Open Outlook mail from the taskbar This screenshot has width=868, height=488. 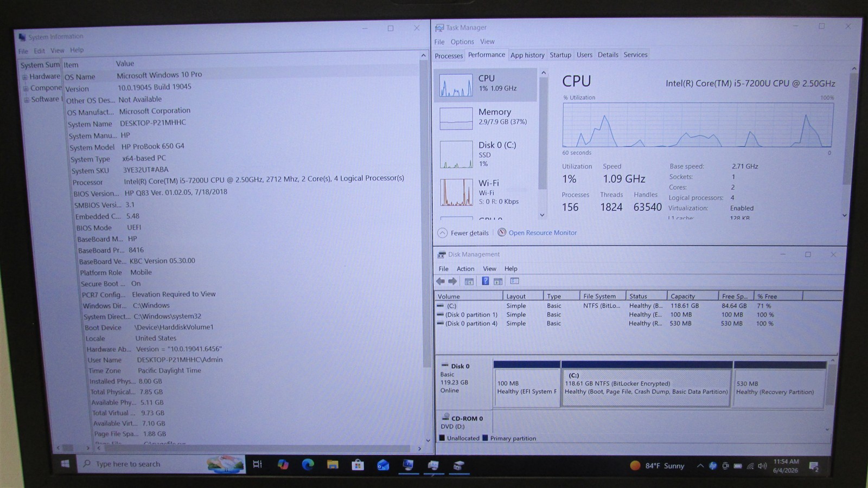(383, 465)
